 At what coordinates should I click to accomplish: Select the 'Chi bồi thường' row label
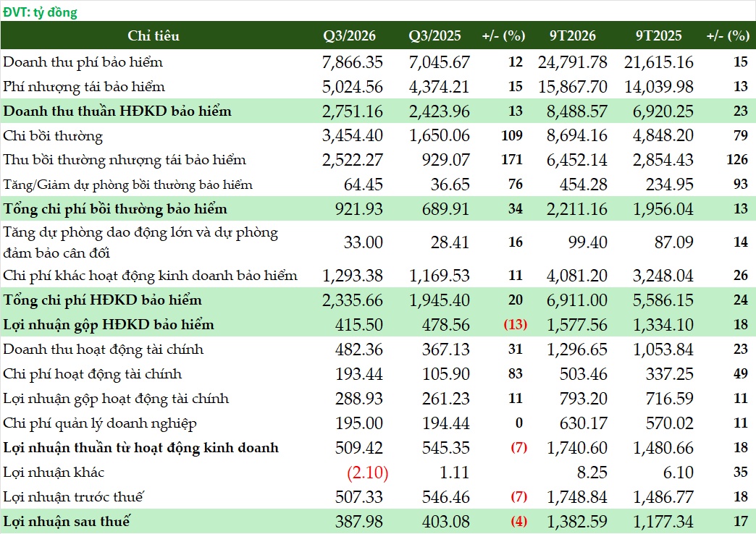coord(53,136)
